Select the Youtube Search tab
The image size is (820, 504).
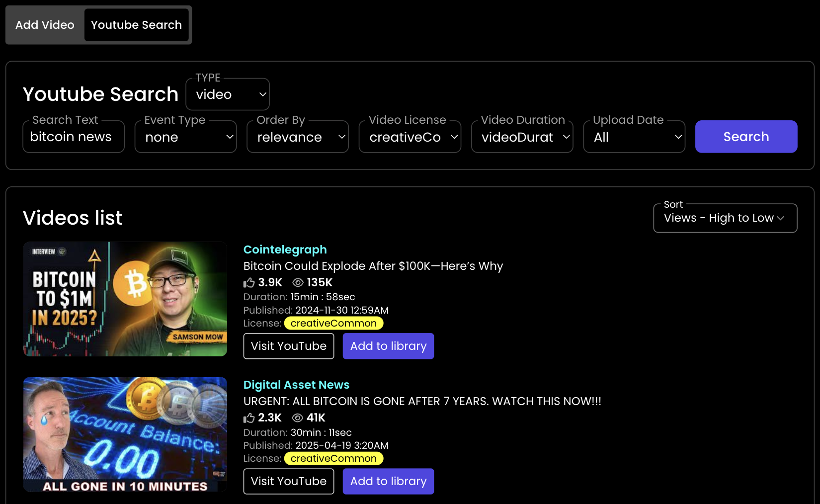[136, 25]
